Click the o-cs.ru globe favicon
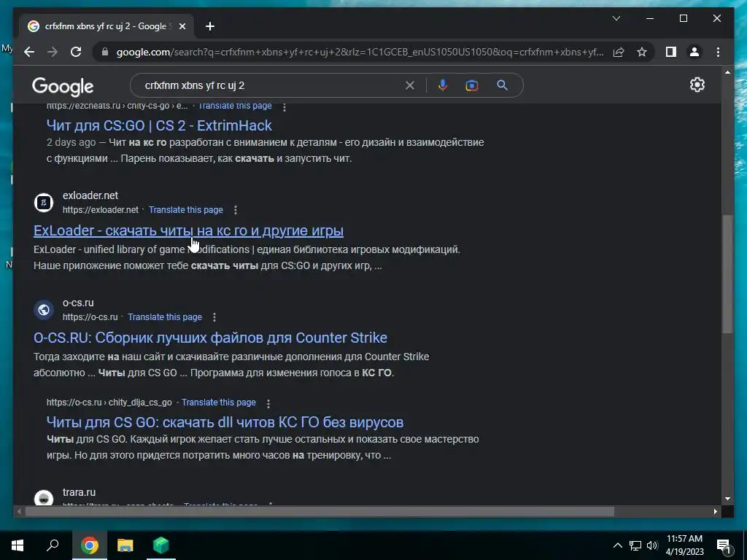This screenshot has width=747, height=560. (43, 310)
